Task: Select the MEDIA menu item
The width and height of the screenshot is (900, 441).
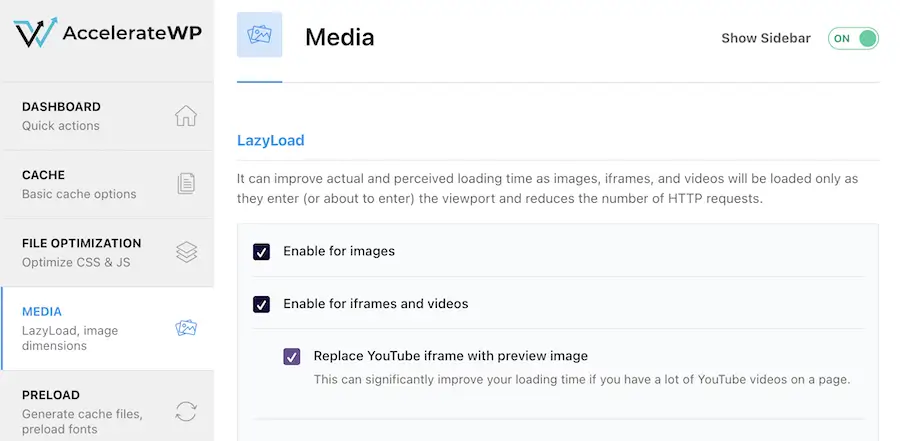Action: coord(107,328)
